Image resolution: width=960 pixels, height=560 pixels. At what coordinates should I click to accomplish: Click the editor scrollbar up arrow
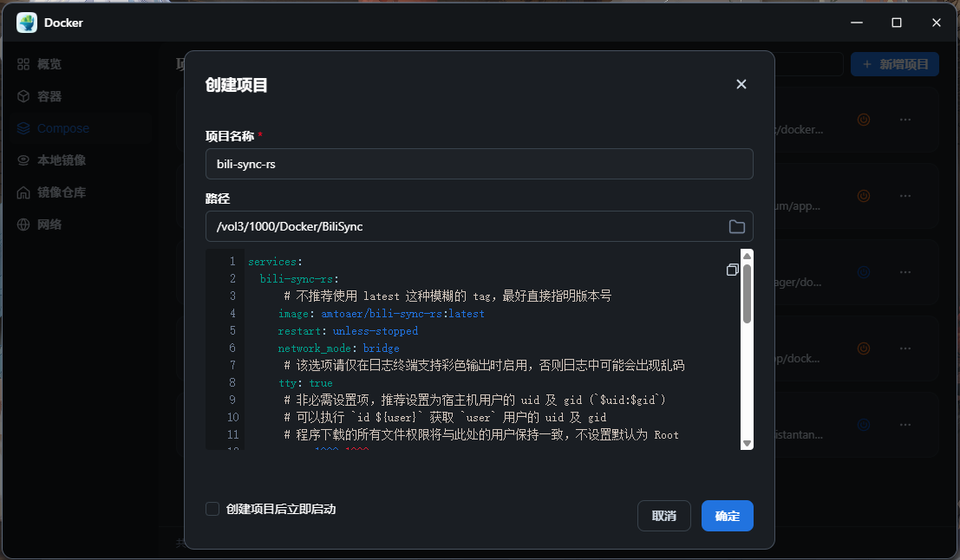click(x=747, y=256)
